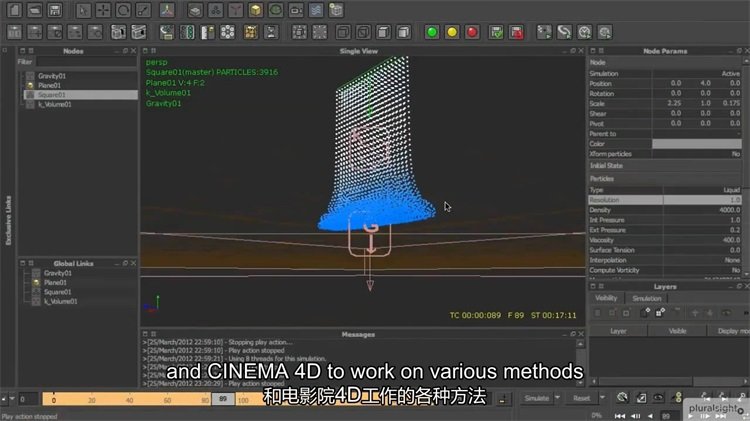Click the ring-of-circles toolbar icon
The image size is (750, 421).
(227, 32)
